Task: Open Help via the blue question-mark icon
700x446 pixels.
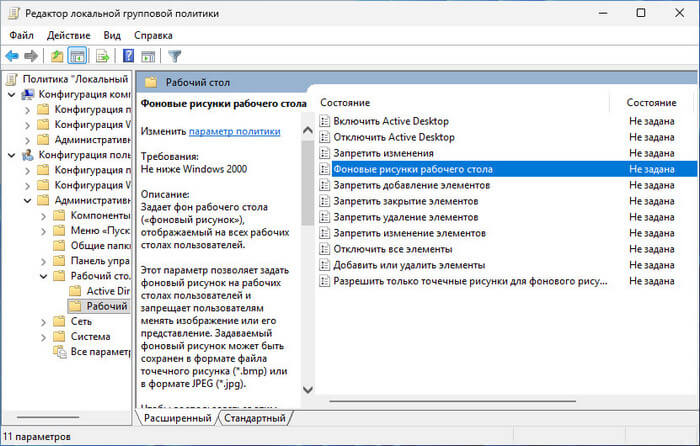Action: point(128,56)
